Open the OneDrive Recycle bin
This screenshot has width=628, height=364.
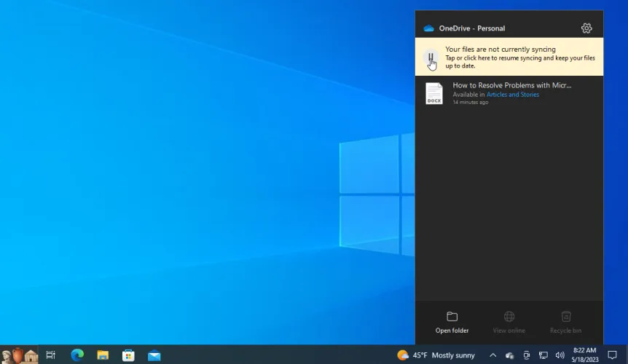tap(565, 322)
